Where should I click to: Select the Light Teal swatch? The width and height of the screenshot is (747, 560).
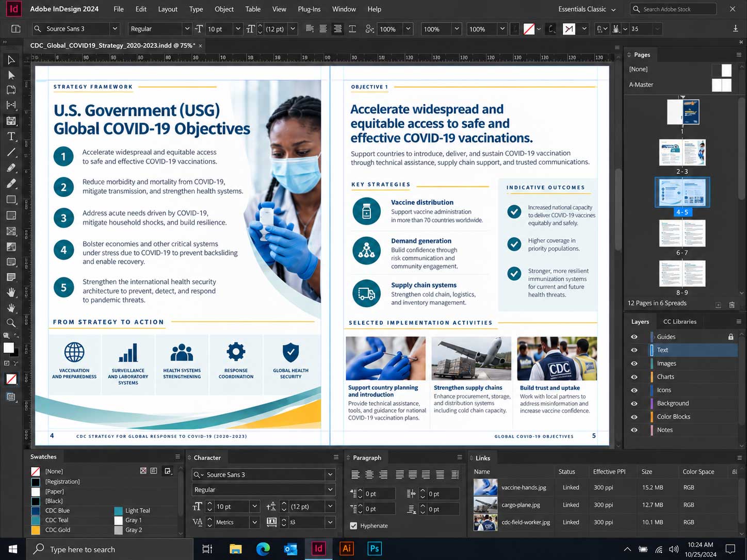click(x=133, y=510)
